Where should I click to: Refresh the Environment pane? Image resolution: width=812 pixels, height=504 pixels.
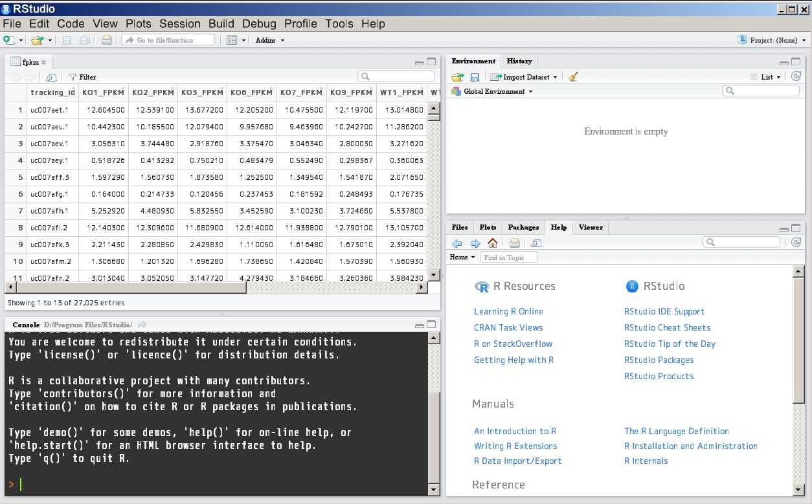[x=796, y=76]
